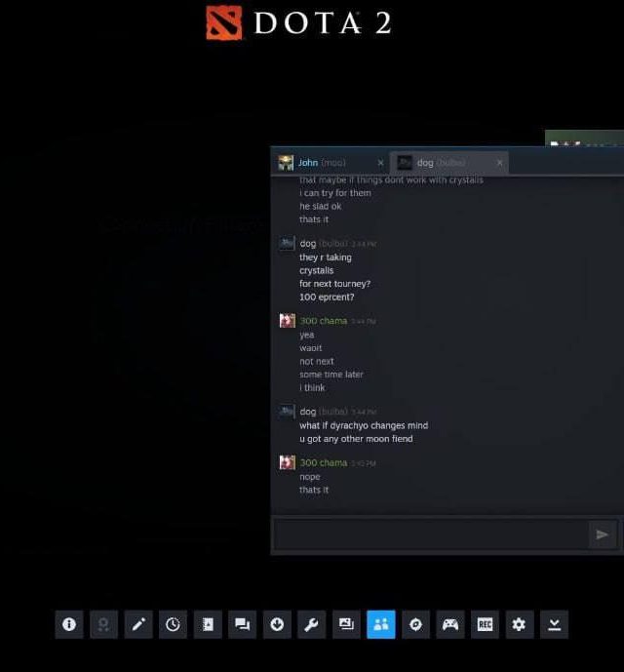Close the John chat tab

pyautogui.click(x=380, y=163)
